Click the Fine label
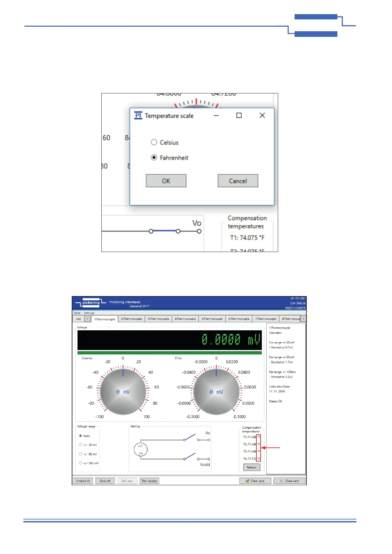The width and height of the screenshot is (392, 554). click(x=178, y=358)
